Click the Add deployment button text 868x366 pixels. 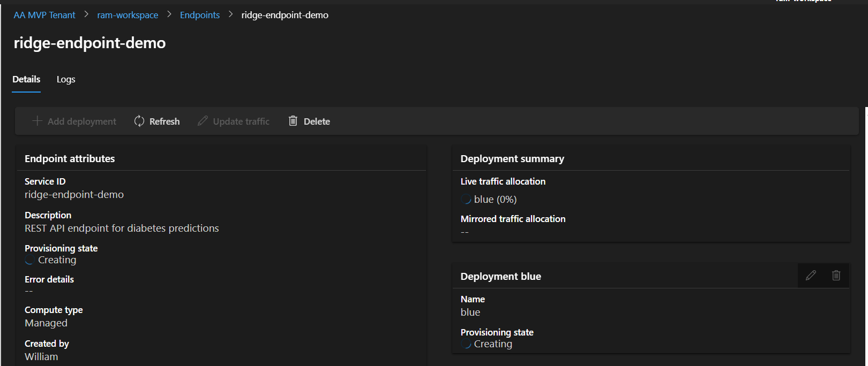[82, 121]
